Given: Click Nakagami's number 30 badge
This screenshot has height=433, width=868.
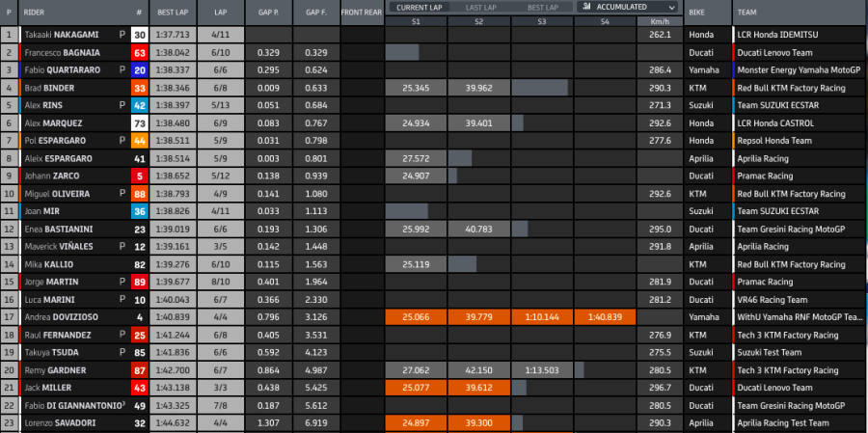Looking at the screenshot, I should [140, 35].
